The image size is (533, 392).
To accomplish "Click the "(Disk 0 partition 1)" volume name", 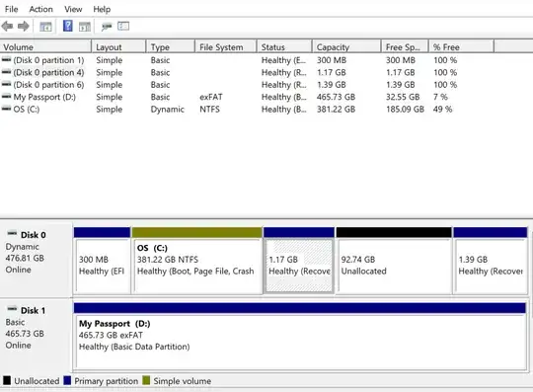I will point(48,60).
